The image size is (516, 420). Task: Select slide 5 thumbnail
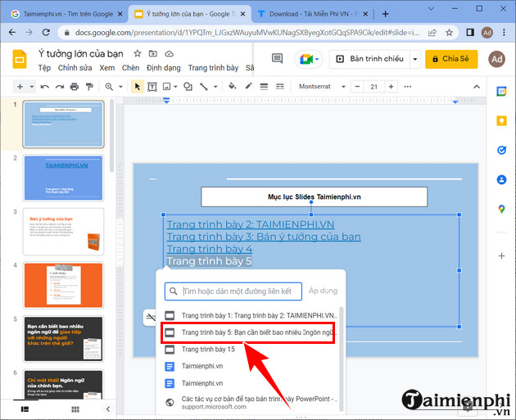(x=63, y=339)
